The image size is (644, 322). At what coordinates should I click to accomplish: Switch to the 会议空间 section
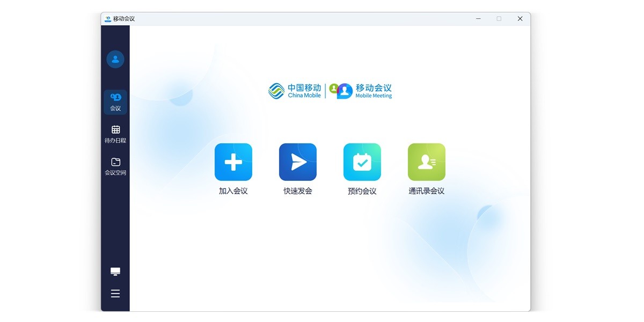tap(115, 166)
